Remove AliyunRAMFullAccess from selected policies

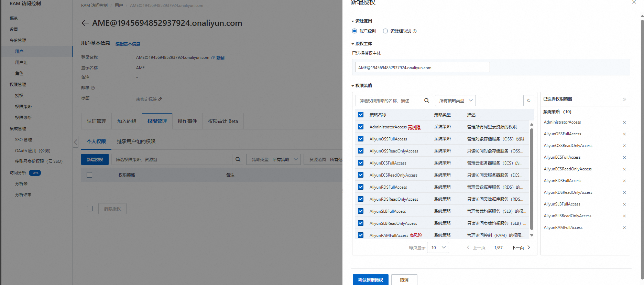(x=624, y=228)
